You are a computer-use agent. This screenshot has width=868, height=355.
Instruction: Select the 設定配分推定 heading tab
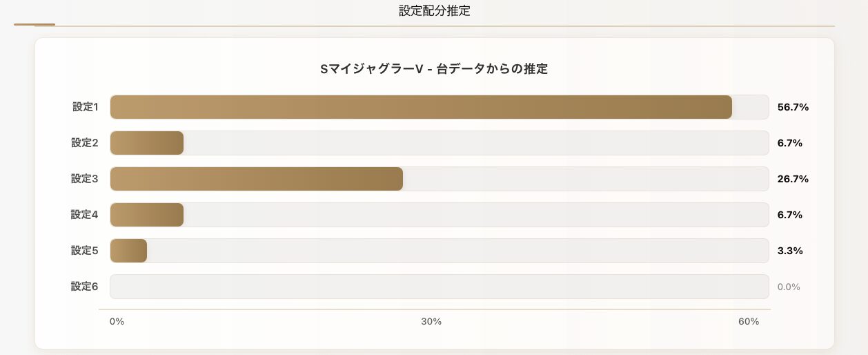coord(434,11)
